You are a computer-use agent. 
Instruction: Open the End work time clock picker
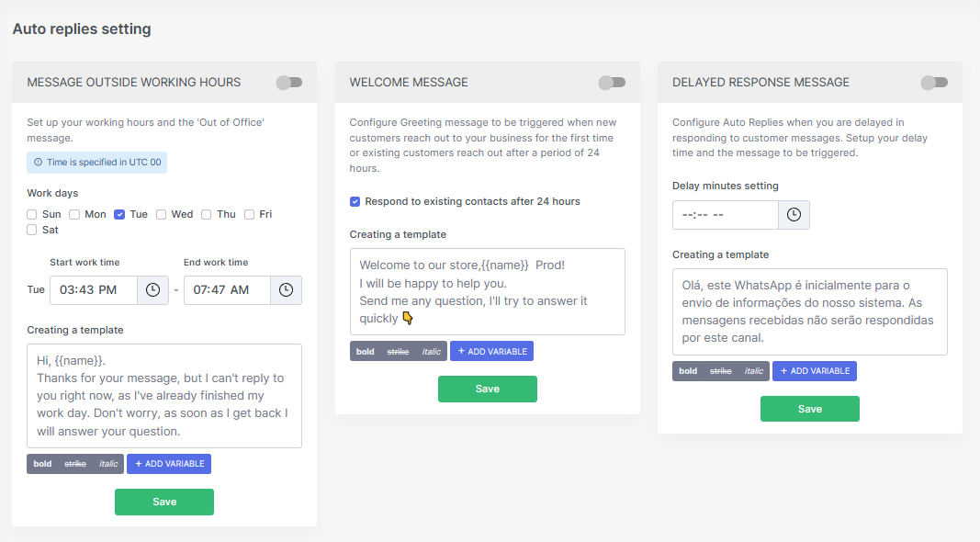tap(286, 290)
